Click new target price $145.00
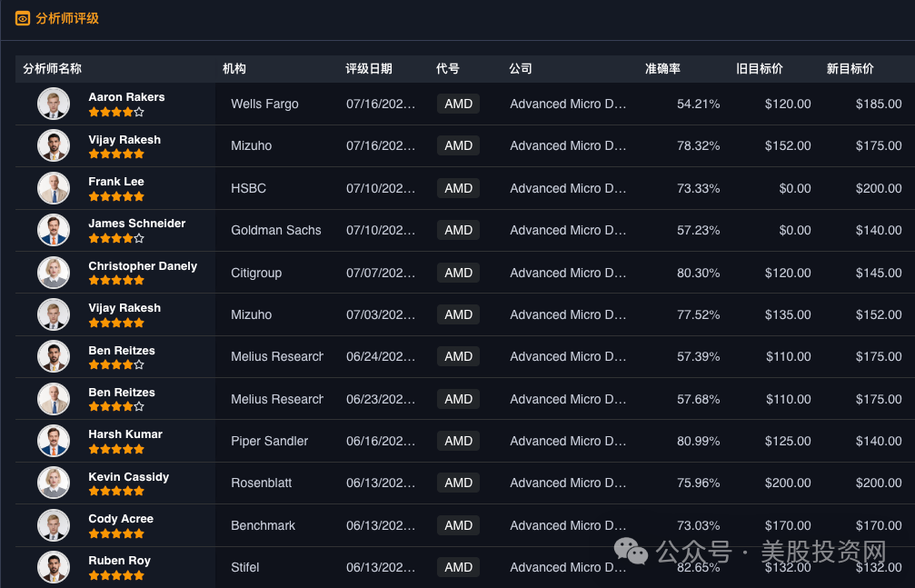 879,273
